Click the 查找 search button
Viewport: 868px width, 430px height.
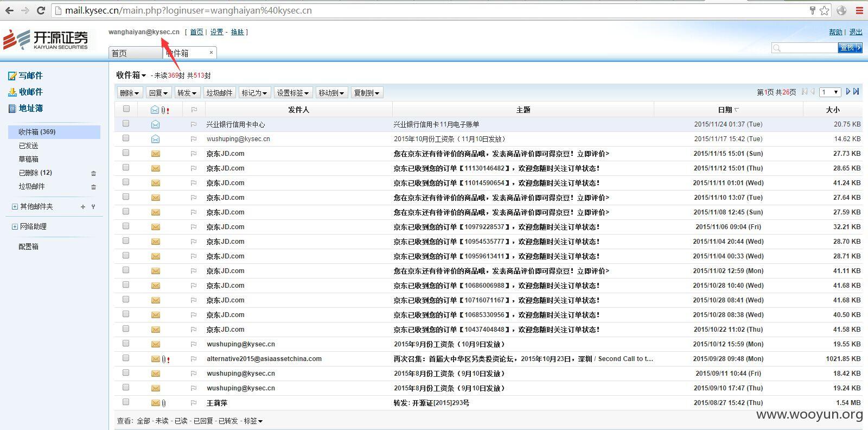850,48
